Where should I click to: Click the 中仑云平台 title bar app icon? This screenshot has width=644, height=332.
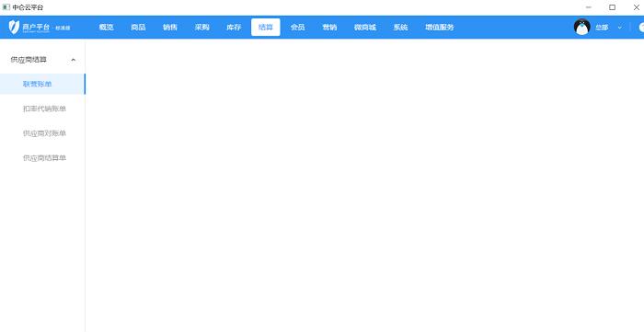tap(6, 7)
